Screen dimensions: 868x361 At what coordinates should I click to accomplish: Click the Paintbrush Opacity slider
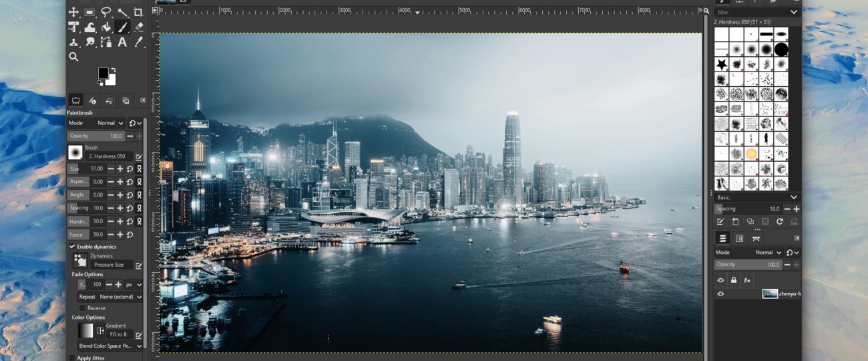click(96, 136)
